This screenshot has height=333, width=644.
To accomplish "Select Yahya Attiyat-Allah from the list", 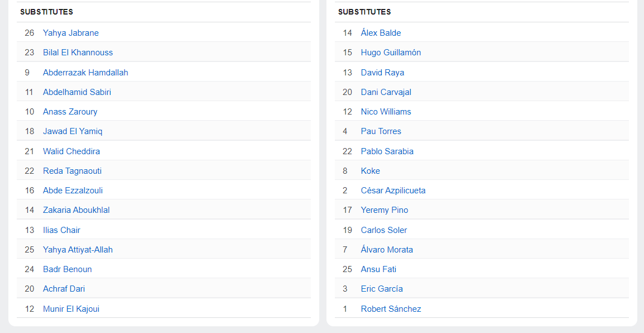I will tap(78, 250).
